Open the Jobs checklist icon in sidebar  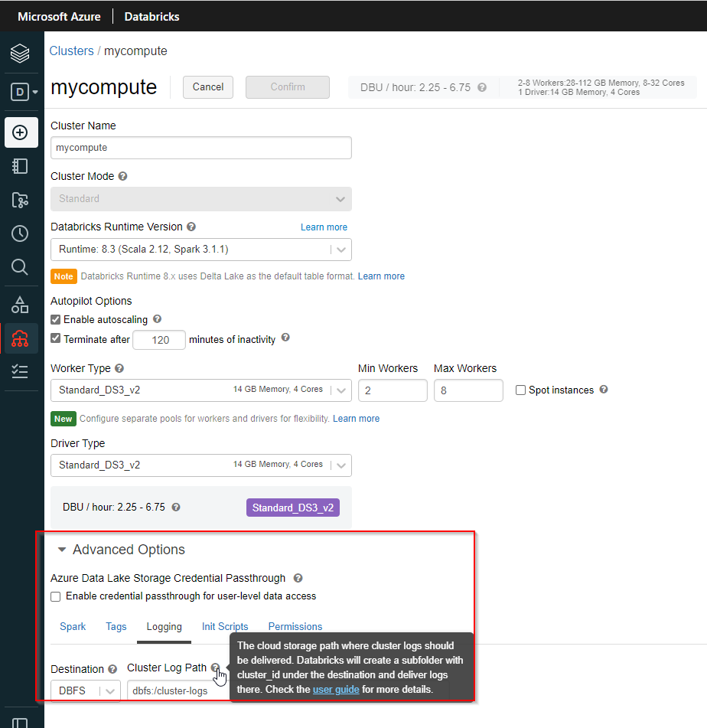point(20,371)
